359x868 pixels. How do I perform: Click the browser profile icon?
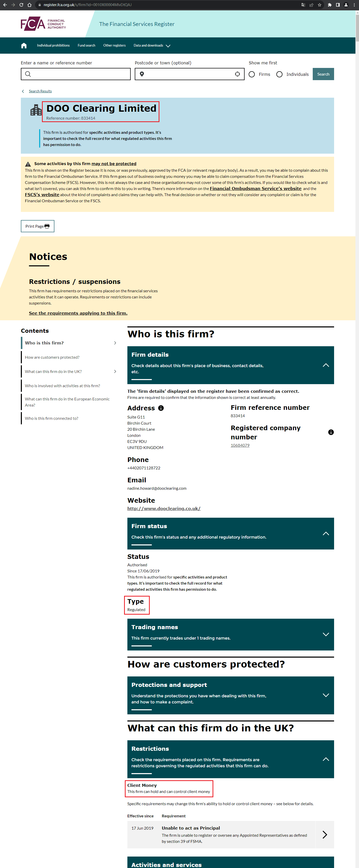(x=346, y=5)
